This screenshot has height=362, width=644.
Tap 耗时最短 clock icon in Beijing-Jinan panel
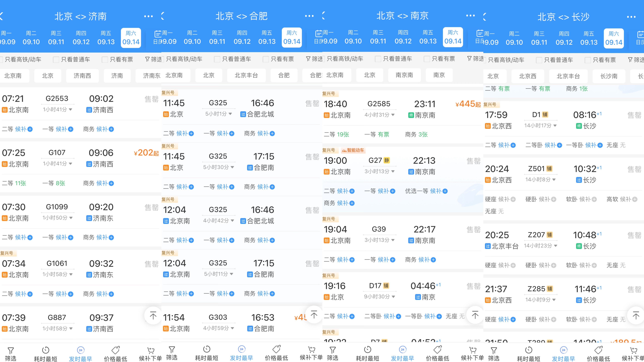coord(45,350)
